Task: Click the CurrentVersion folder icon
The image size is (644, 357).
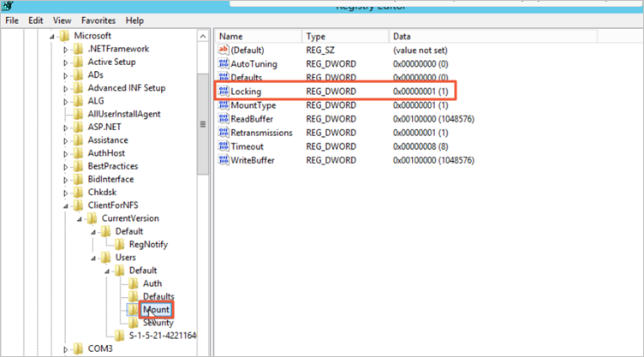Action: click(x=92, y=218)
